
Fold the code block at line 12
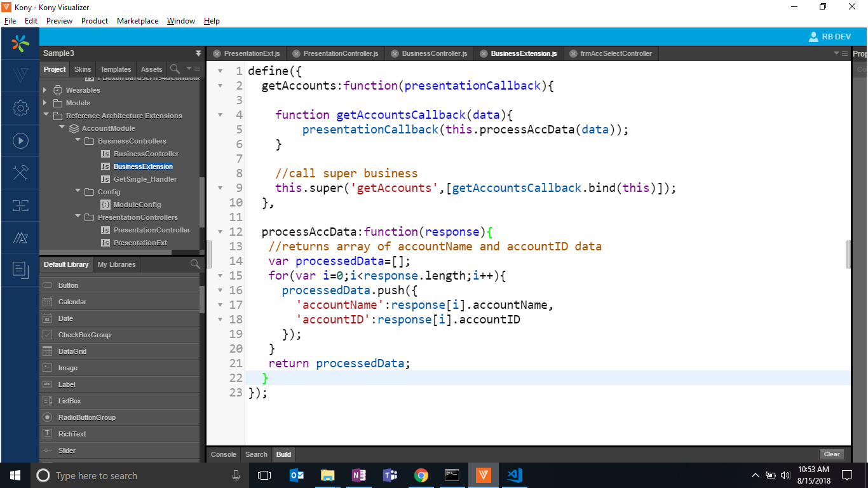pos(220,232)
